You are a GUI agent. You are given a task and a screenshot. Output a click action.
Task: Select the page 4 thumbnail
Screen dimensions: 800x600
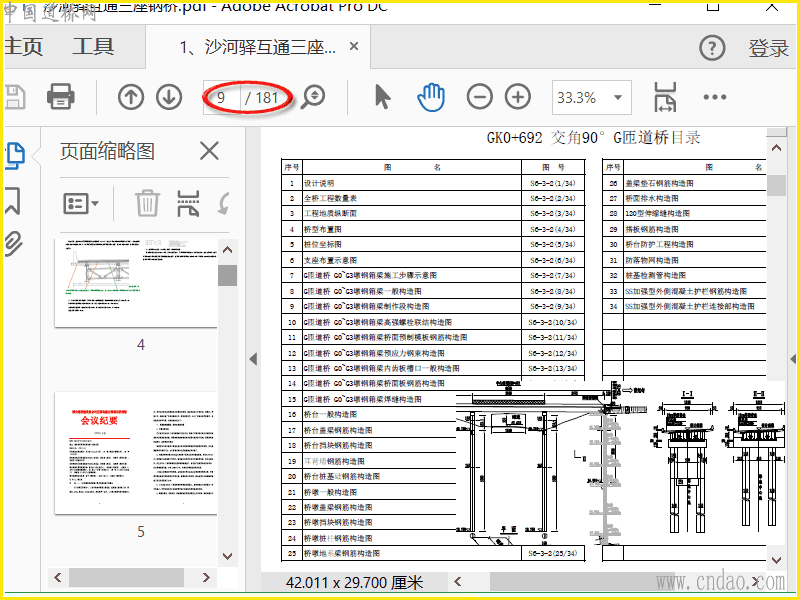[136, 283]
